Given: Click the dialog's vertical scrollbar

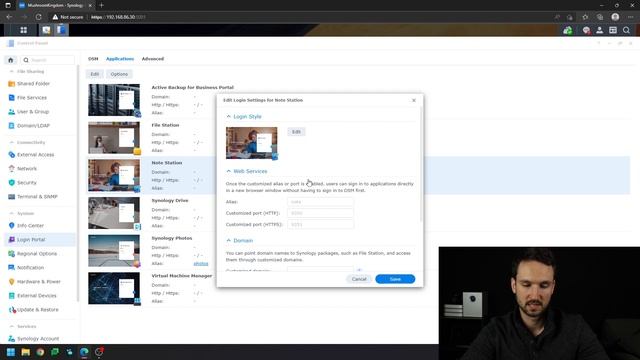Looking at the screenshot, I should 421,163.
